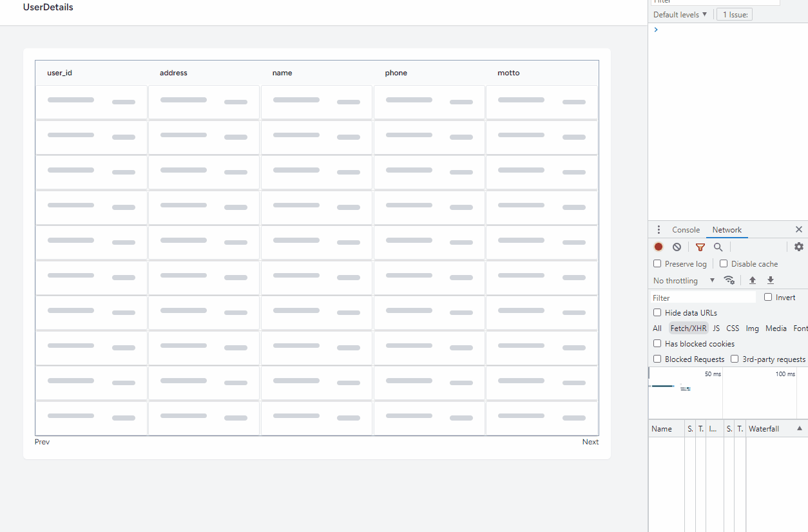Switch to the Console tab
Screen dimensions: 808x532
pos(686,229)
